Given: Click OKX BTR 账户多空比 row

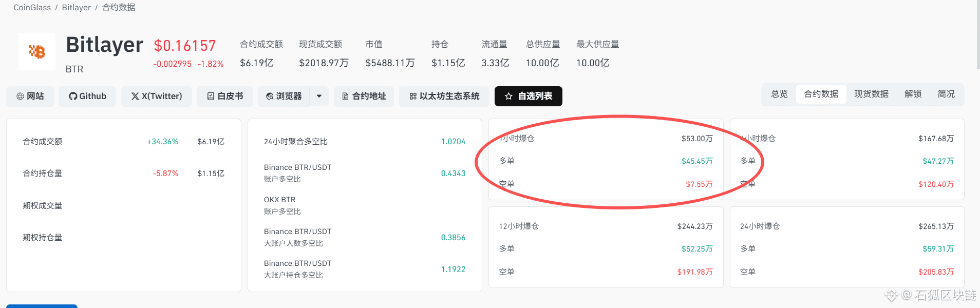Looking at the screenshot, I should click(x=365, y=205).
